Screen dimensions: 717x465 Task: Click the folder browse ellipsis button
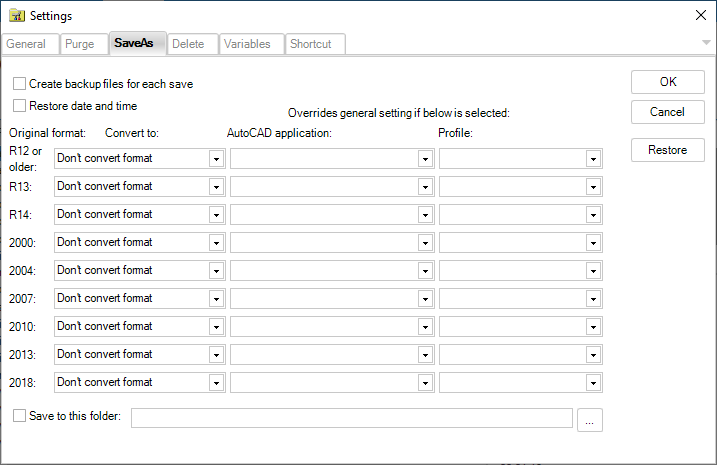click(x=590, y=422)
